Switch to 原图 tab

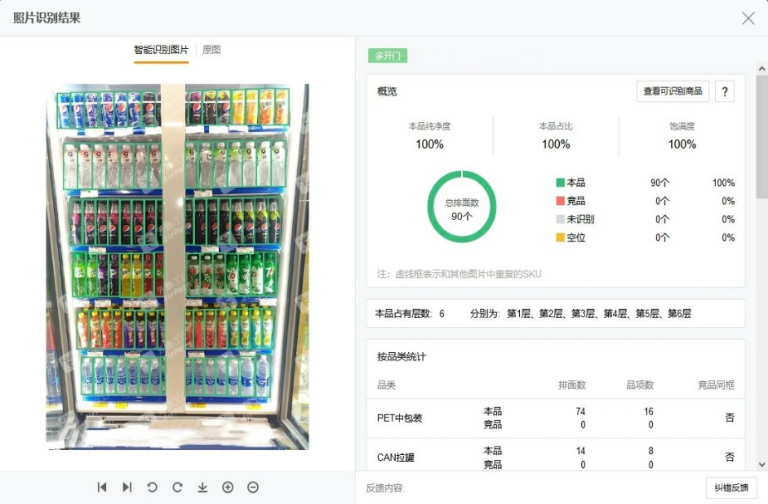[212, 49]
